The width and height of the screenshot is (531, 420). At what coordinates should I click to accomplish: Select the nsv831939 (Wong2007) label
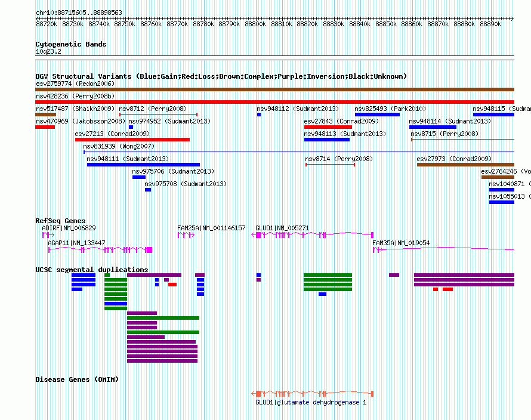tap(119, 146)
